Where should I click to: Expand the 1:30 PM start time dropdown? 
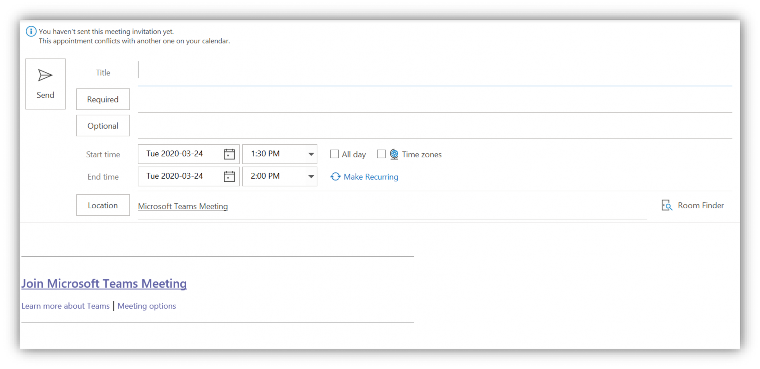311,155
